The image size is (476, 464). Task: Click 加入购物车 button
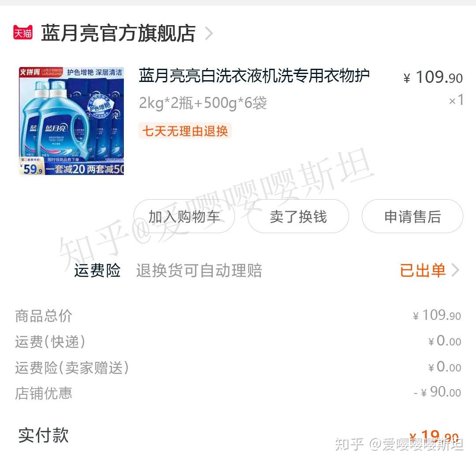pos(184,216)
